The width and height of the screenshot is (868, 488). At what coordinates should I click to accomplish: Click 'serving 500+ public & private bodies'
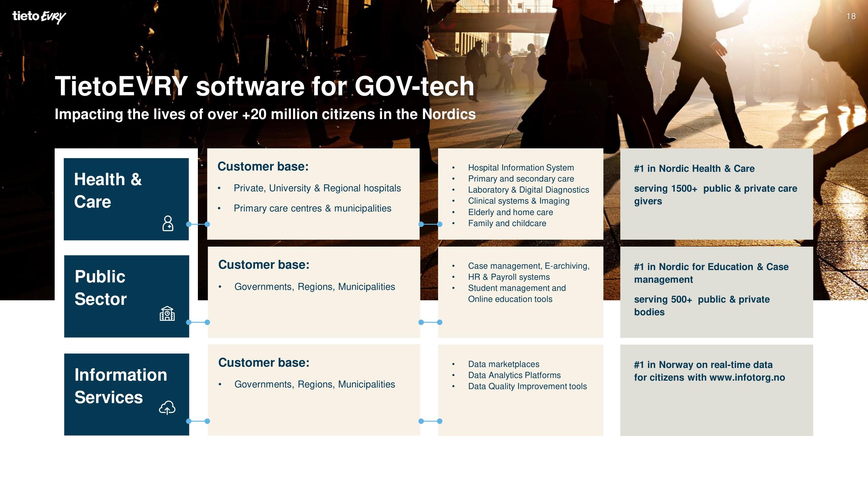pyautogui.click(x=702, y=306)
